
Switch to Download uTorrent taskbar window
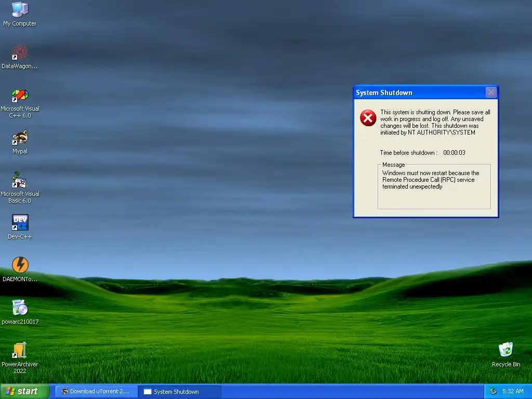click(x=96, y=391)
